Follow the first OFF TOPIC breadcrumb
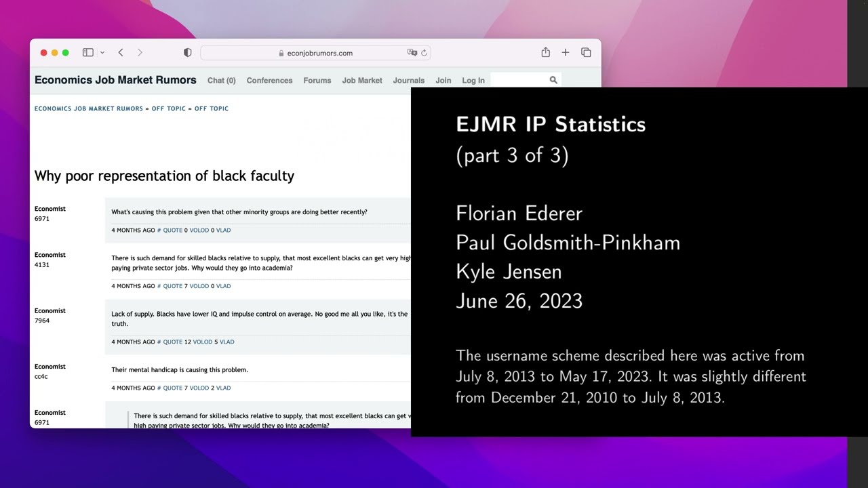This screenshot has width=868, height=488. [169, 108]
